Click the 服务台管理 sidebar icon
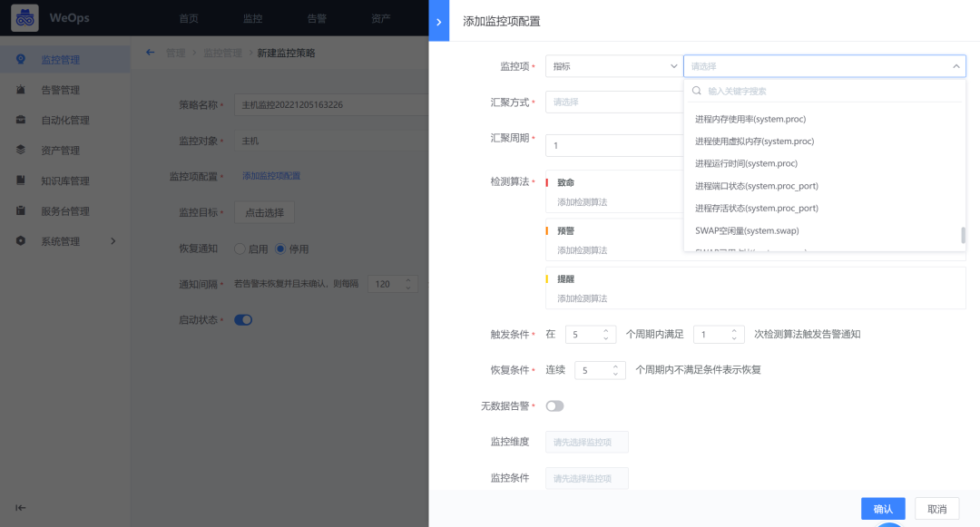 click(x=21, y=211)
